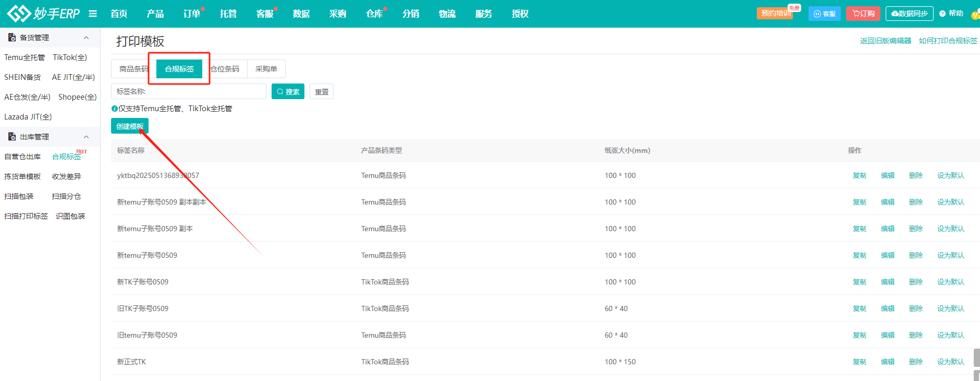This screenshot has height=381, width=980.
Task: Collapse the 出库管理 section chevron
Action: coord(87,137)
